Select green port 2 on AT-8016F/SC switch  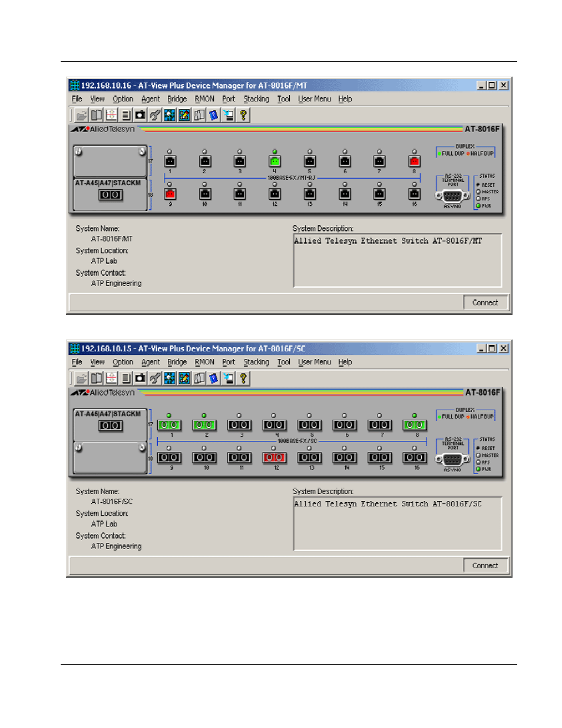click(204, 424)
